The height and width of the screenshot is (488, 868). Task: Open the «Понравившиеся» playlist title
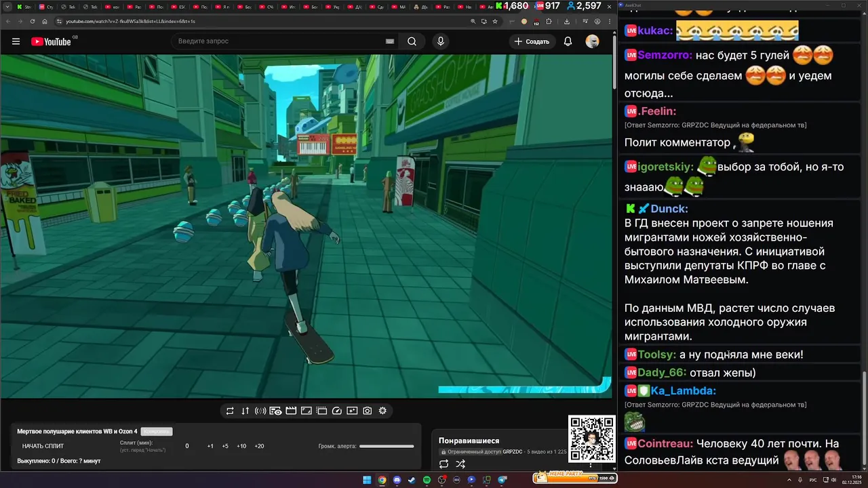tap(469, 441)
